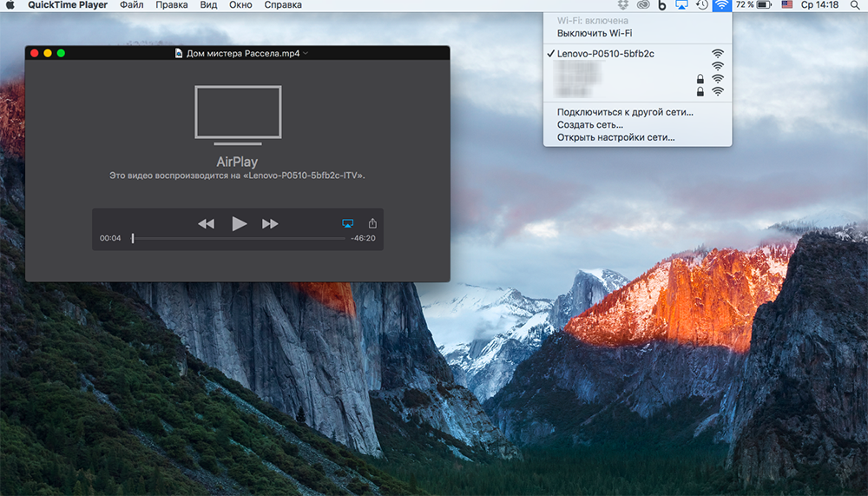The image size is (868, 496).
Task: Play the video
Action: click(240, 224)
